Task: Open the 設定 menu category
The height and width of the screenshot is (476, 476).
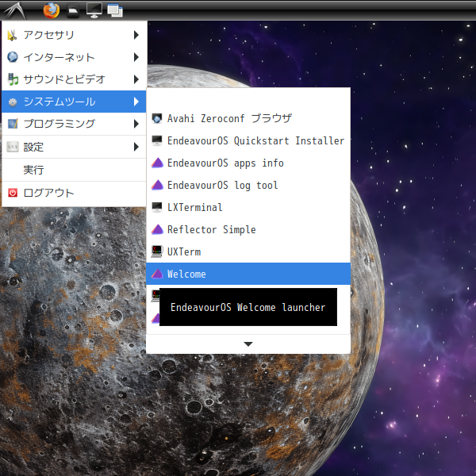Action: click(x=74, y=147)
